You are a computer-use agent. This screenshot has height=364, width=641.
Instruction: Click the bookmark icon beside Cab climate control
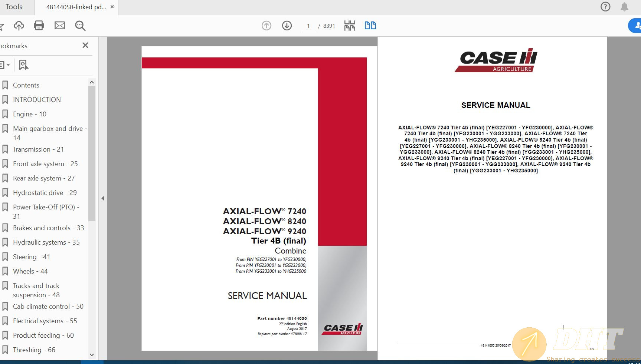click(x=5, y=307)
